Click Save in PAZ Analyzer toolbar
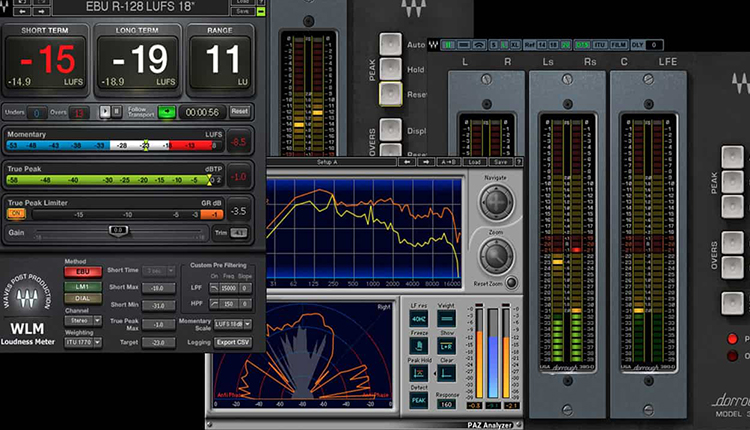This screenshot has height=430, width=750. pyautogui.click(x=500, y=162)
